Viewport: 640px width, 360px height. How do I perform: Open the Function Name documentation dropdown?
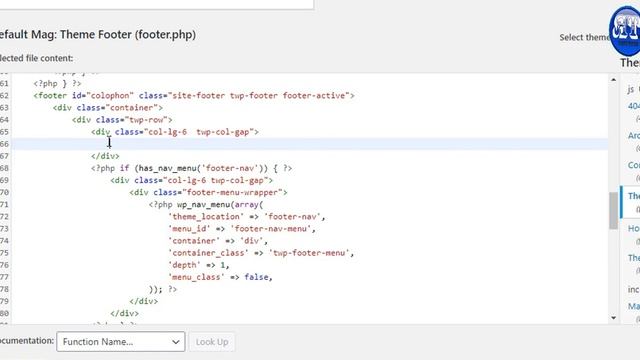(x=121, y=342)
